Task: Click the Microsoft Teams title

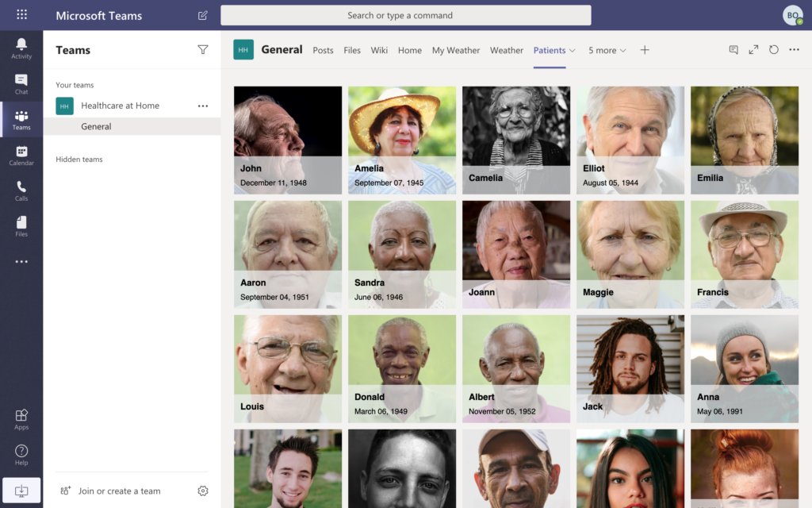Action: (x=99, y=16)
